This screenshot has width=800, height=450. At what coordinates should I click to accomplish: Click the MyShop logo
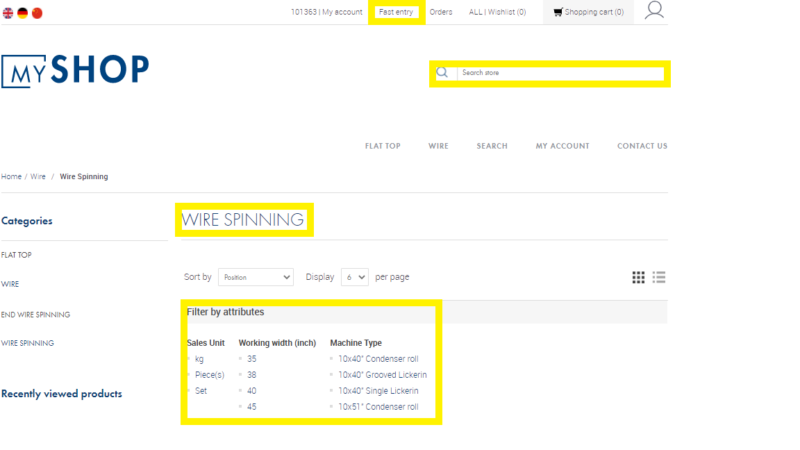(x=75, y=70)
